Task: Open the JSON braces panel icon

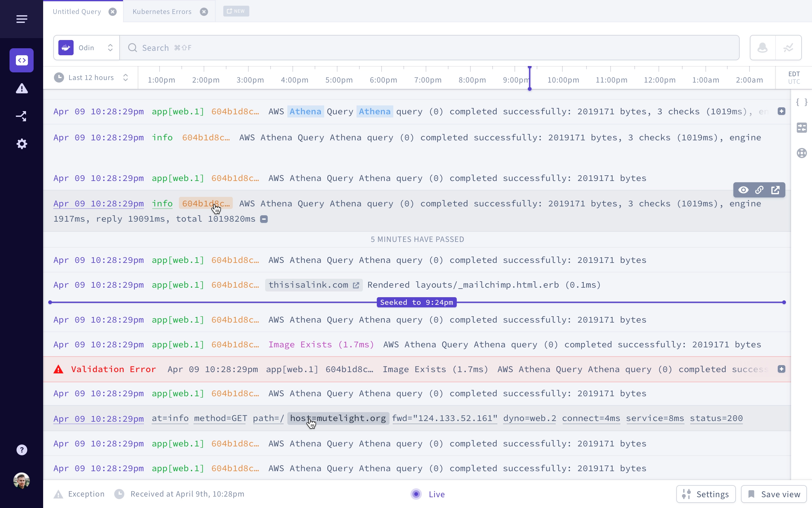Action: click(x=802, y=102)
